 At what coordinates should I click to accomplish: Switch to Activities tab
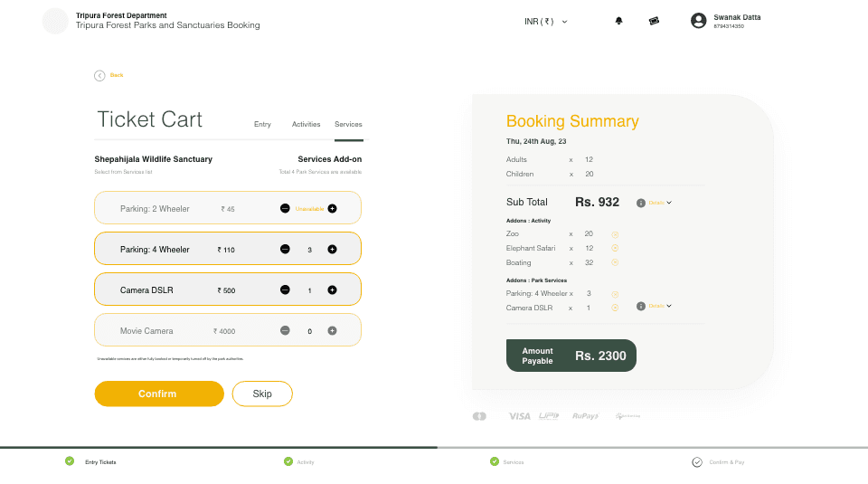pos(307,124)
